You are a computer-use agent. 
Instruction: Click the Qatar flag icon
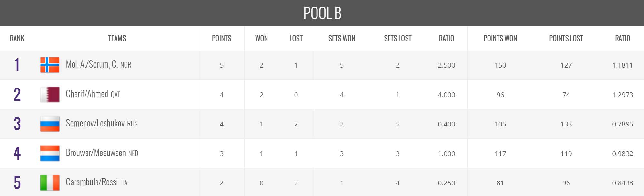[x=50, y=94]
